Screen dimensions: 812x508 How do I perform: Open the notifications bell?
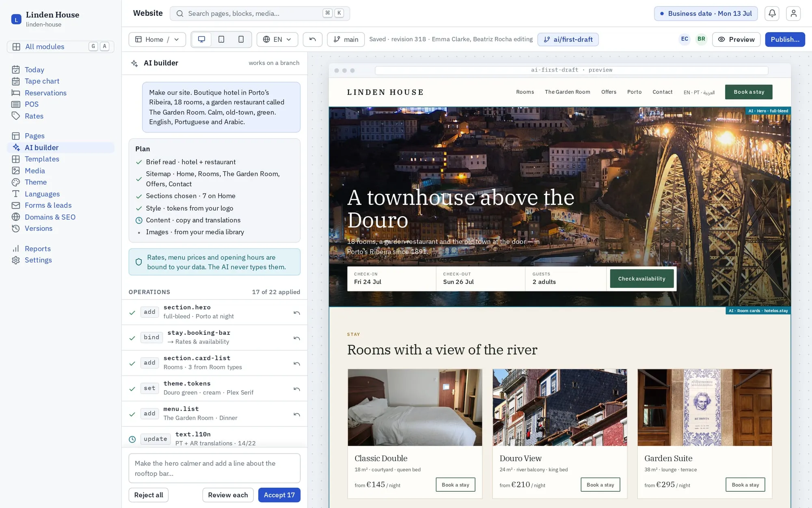772,13
